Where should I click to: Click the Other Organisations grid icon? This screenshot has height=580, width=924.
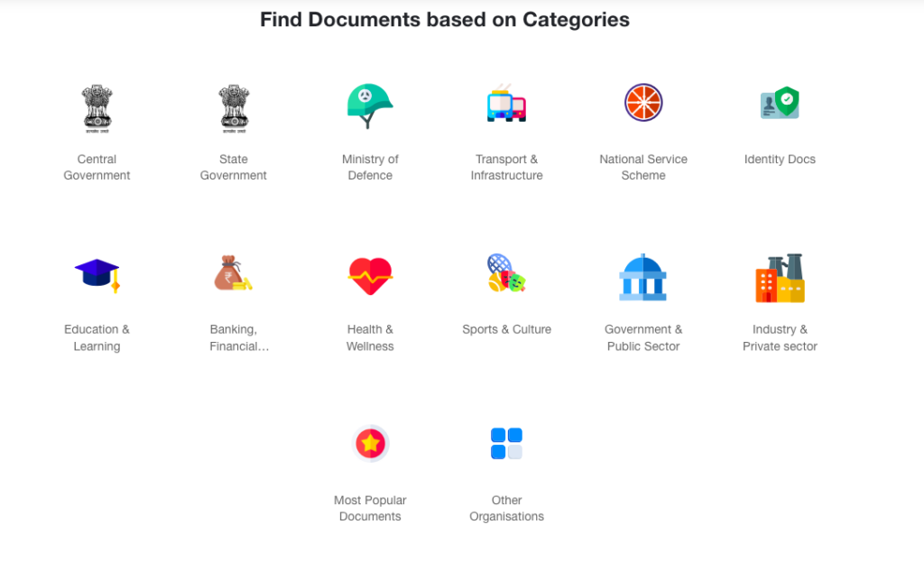(506, 443)
